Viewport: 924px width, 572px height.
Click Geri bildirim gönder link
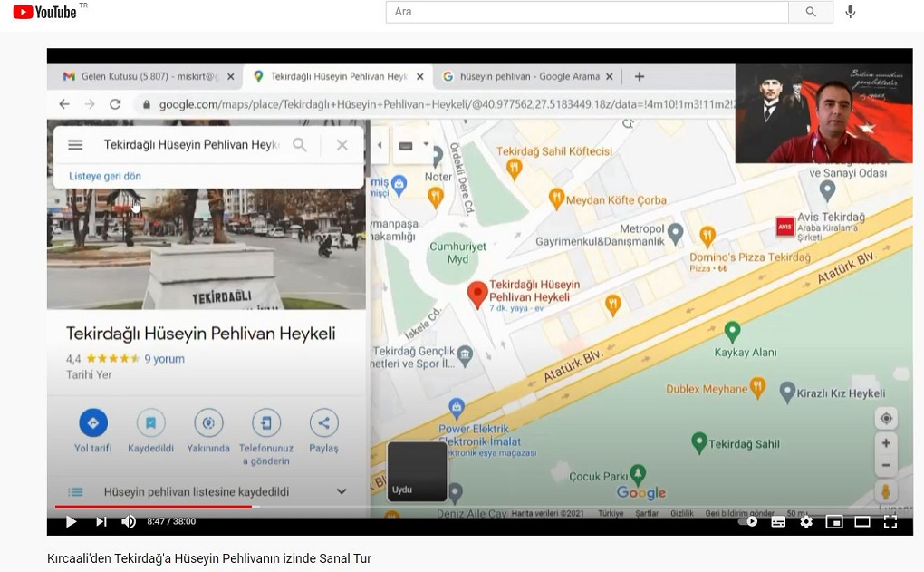739,514
